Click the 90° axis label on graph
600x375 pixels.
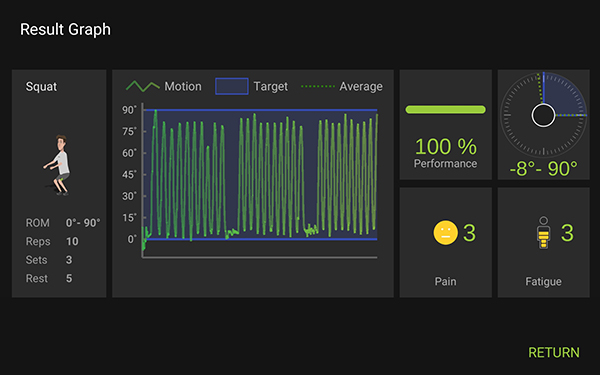click(129, 110)
